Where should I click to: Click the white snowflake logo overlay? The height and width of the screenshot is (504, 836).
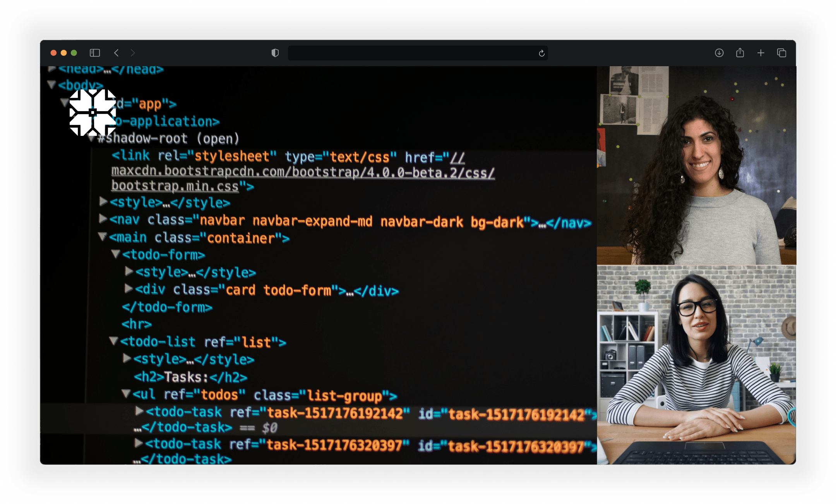pos(93,113)
